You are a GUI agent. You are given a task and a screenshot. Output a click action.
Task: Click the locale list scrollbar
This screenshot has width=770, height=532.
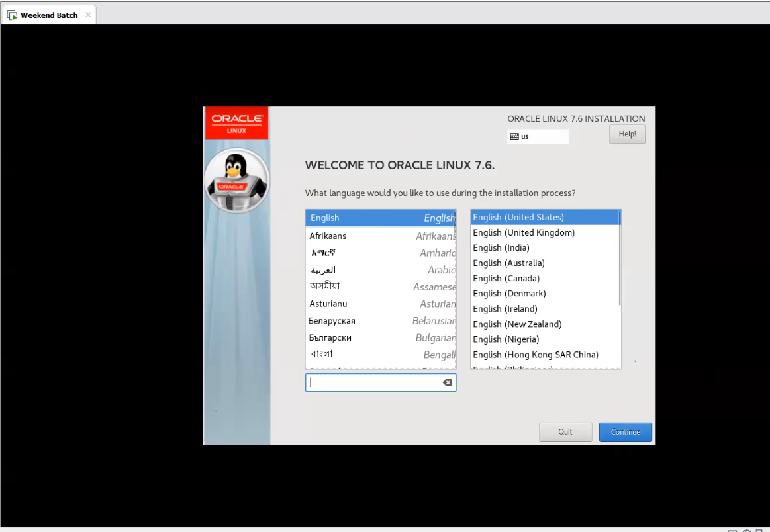620,258
